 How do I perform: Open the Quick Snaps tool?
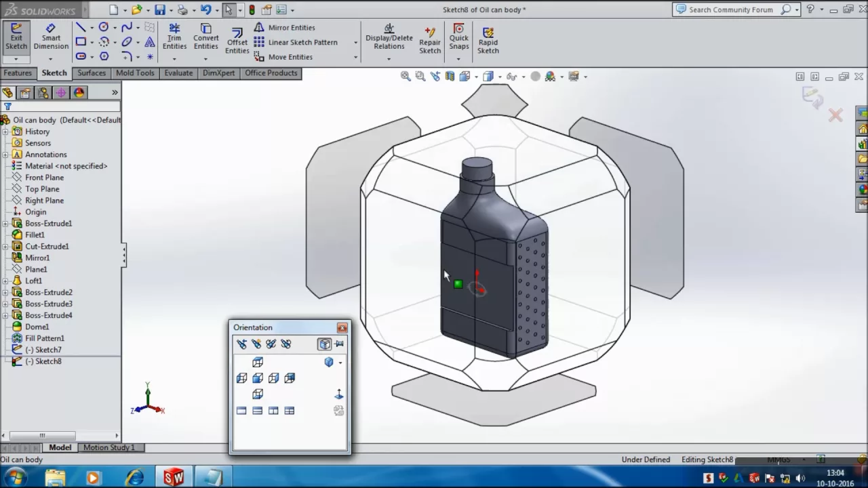click(x=459, y=37)
